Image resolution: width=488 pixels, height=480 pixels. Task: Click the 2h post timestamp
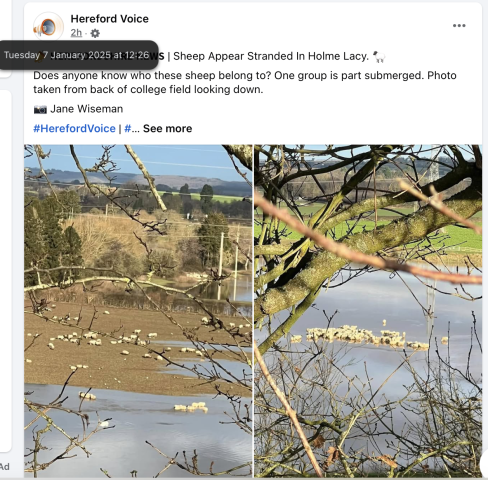point(76,33)
